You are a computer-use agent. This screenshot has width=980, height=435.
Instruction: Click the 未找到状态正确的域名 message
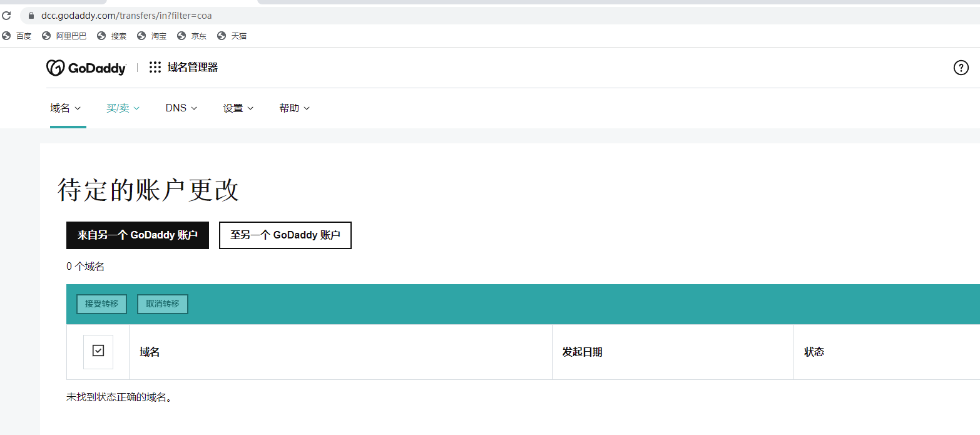[119, 397]
